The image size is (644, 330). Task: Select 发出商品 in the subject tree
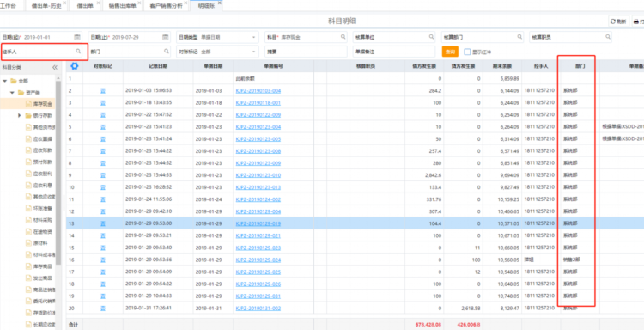click(x=43, y=278)
